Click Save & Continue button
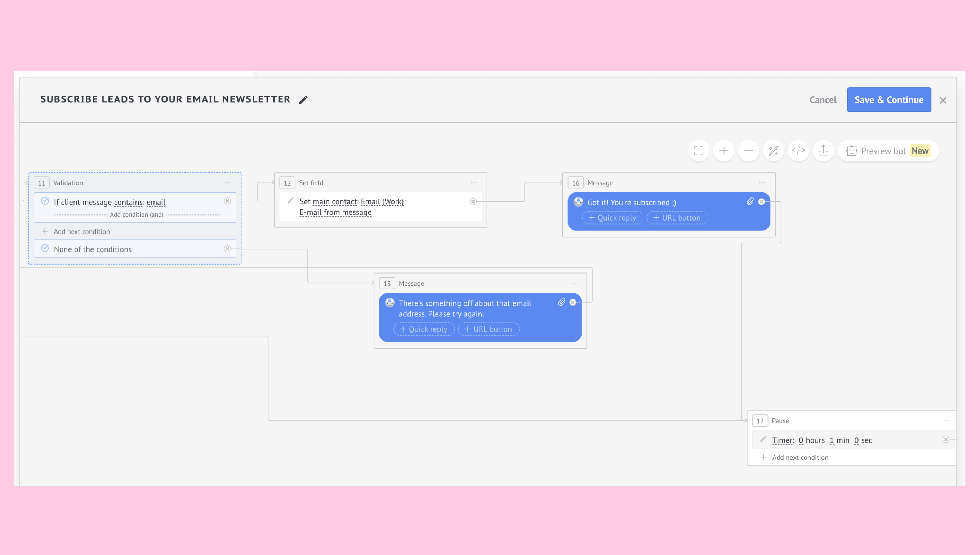Image resolution: width=980 pixels, height=555 pixels. coord(889,100)
